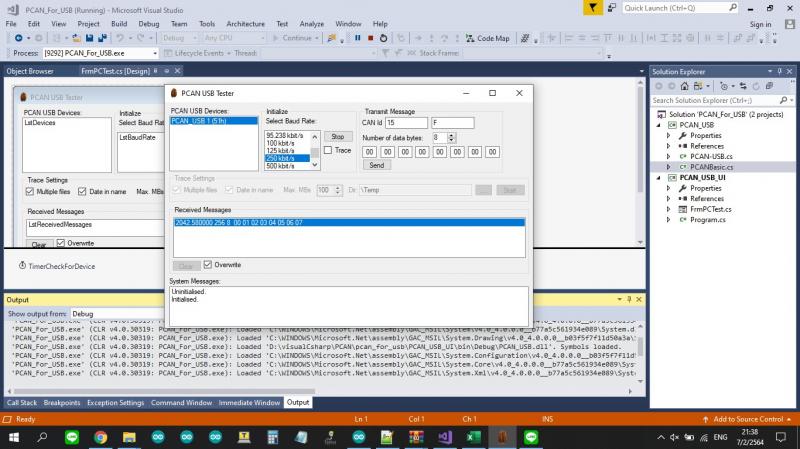
Task: Click baud rate list scrollbar down arrow
Action: click(x=315, y=165)
